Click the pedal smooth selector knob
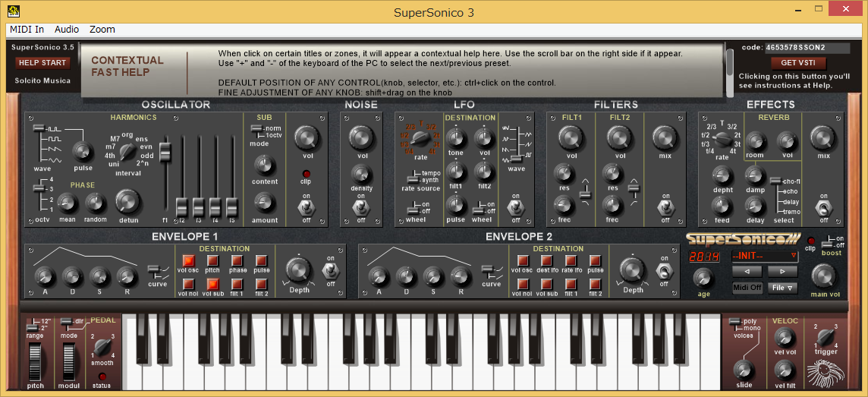Viewport: 868px width, 397px height. click(102, 347)
